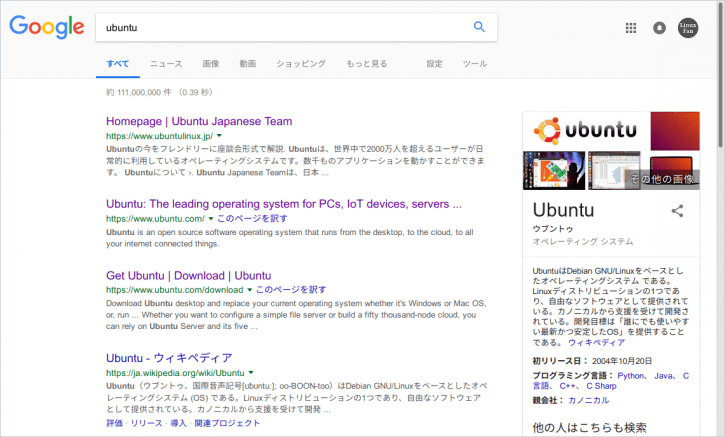
Task: Open Homepage | Ubuntu Japanese Team result
Action: [199, 121]
